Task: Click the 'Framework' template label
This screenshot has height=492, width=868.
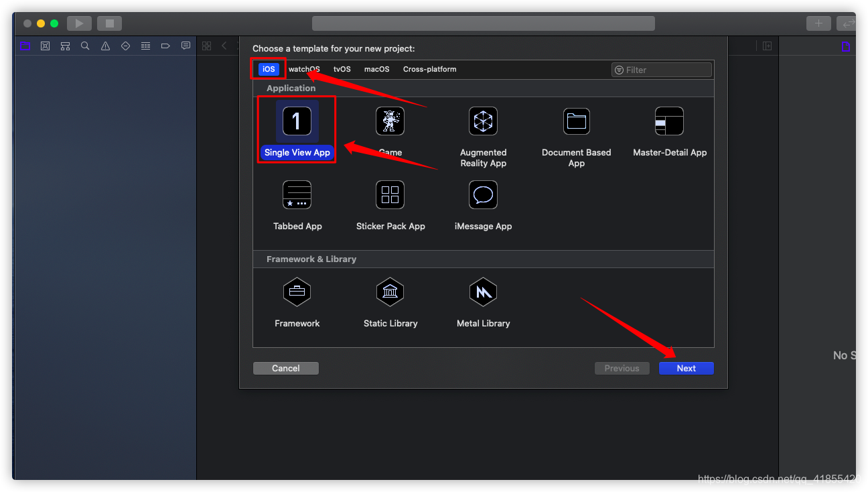Action: [297, 323]
